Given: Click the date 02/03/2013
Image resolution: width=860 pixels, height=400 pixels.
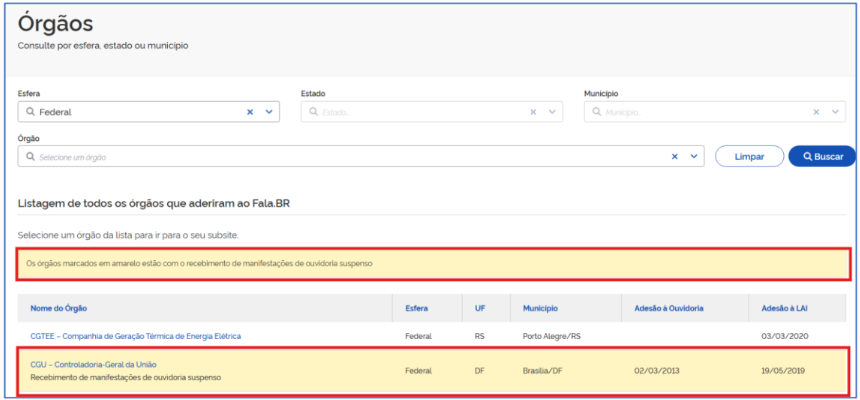Looking at the screenshot, I should click(x=657, y=371).
